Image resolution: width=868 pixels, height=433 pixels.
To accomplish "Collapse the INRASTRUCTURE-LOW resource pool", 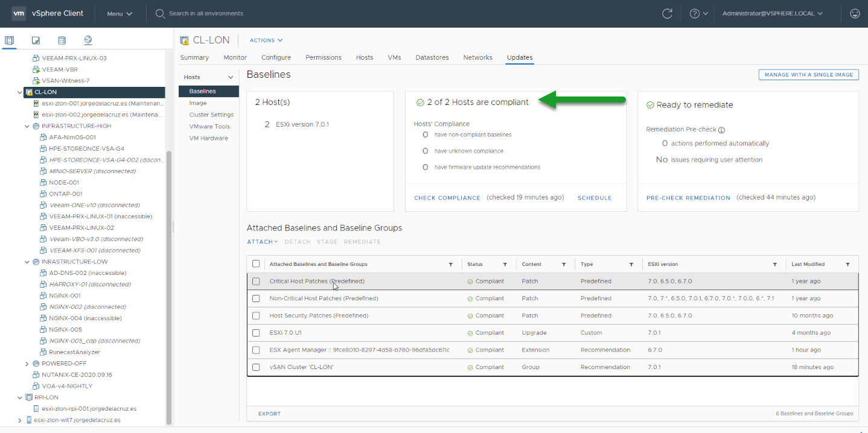I will [27, 262].
